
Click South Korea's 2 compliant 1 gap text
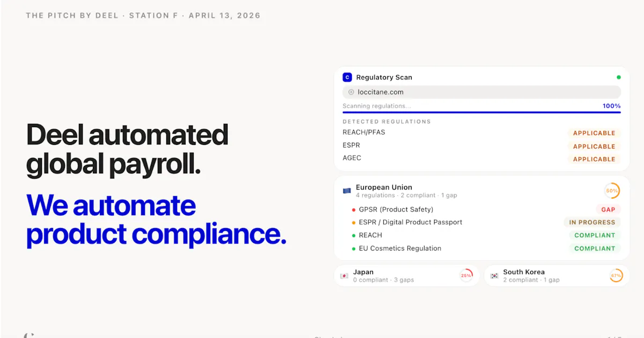(x=531, y=280)
